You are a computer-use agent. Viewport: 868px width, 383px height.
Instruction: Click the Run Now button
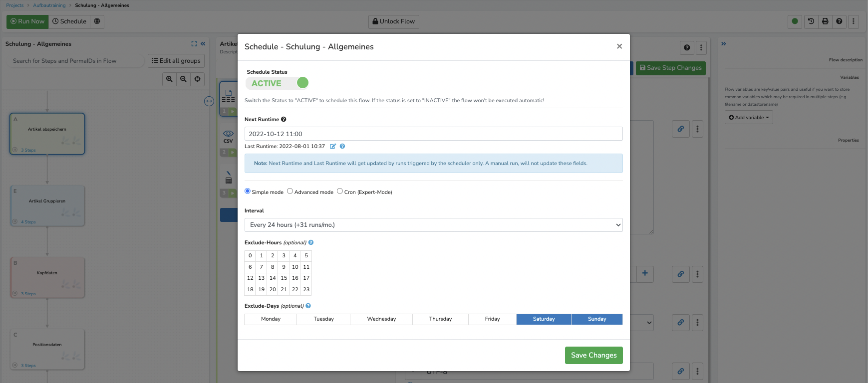coord(28,21)
